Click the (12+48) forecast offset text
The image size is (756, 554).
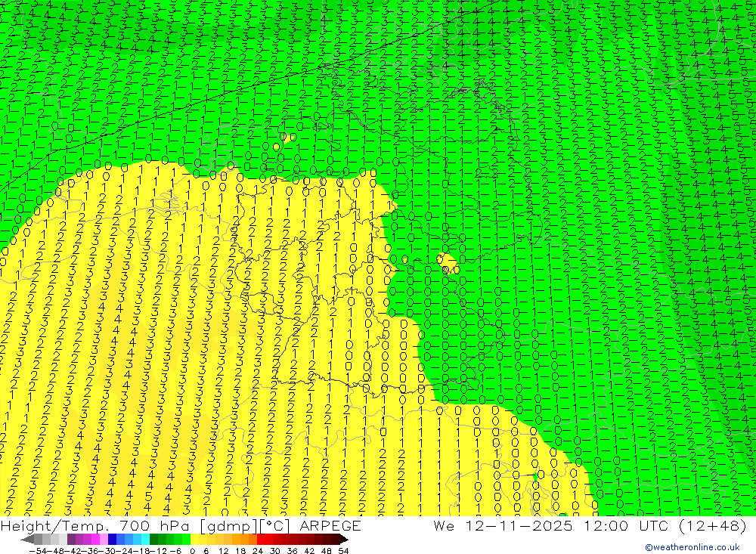713,526
